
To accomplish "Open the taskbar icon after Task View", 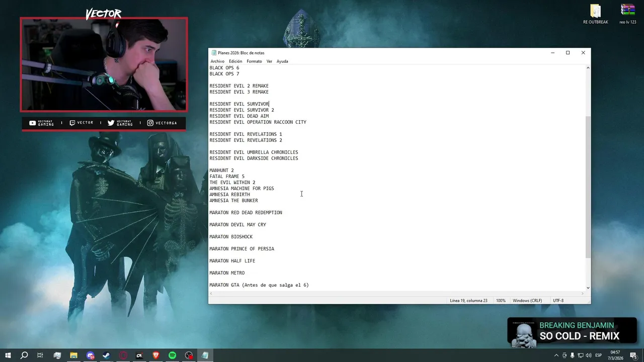I will point(57,355).
